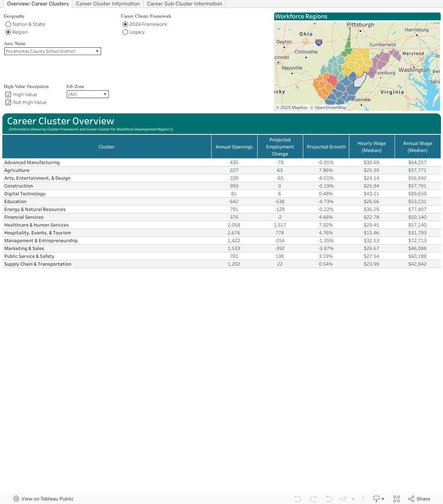The height and width of the screenshot is (504, 443).
Task: Expand the Job Zone dropdown
Action: pos(88,94)
